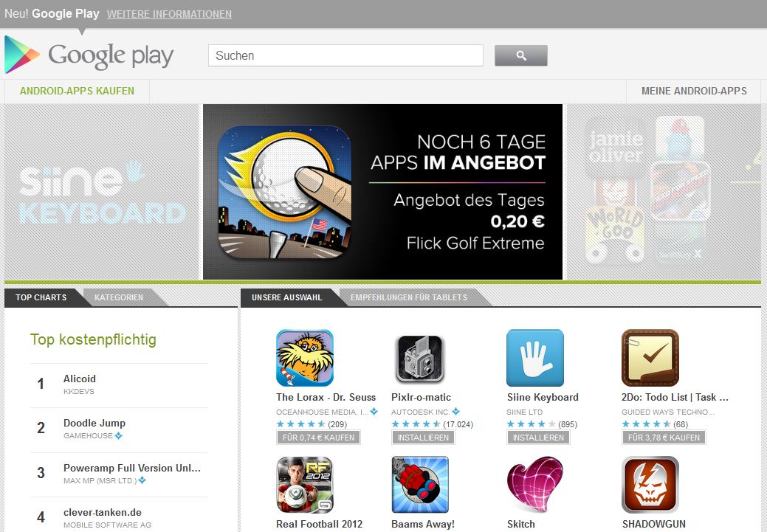This screenshot has height=532, width=767.
Task: Open The Lorax app icon
Action: point(305,358)
